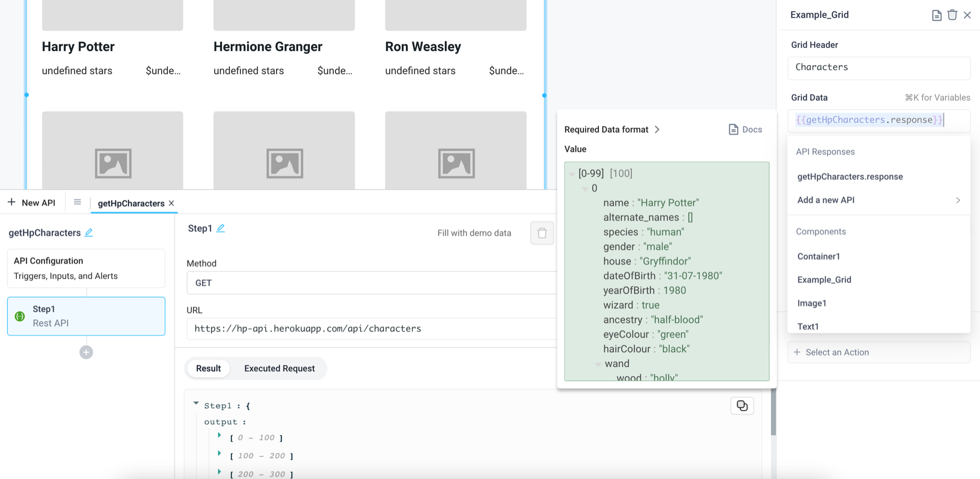Click the Fill with demo data button

tap(474, 233)
